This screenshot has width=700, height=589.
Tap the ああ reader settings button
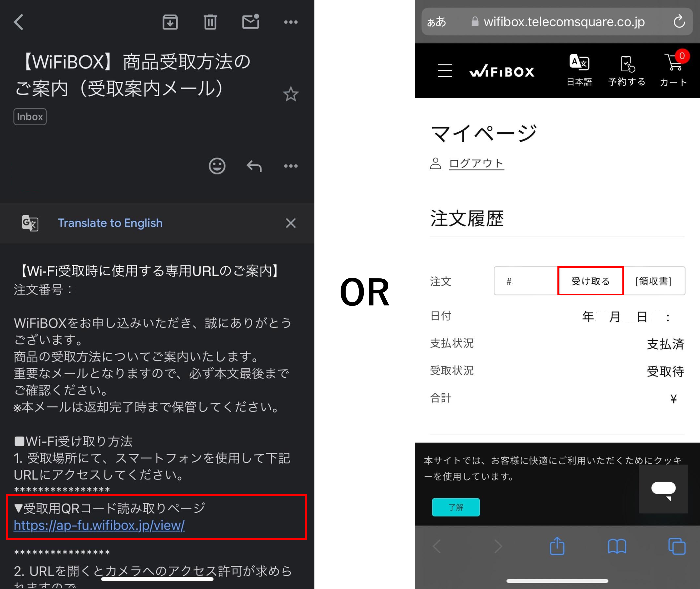point(437,22)
